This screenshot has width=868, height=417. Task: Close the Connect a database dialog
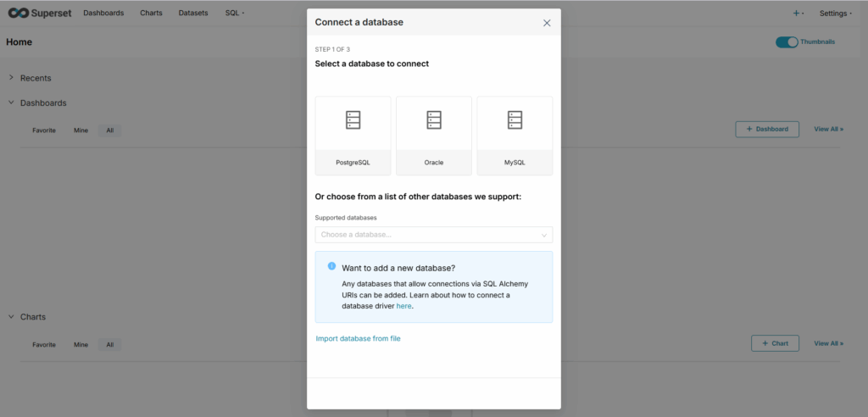coord(547,23)
